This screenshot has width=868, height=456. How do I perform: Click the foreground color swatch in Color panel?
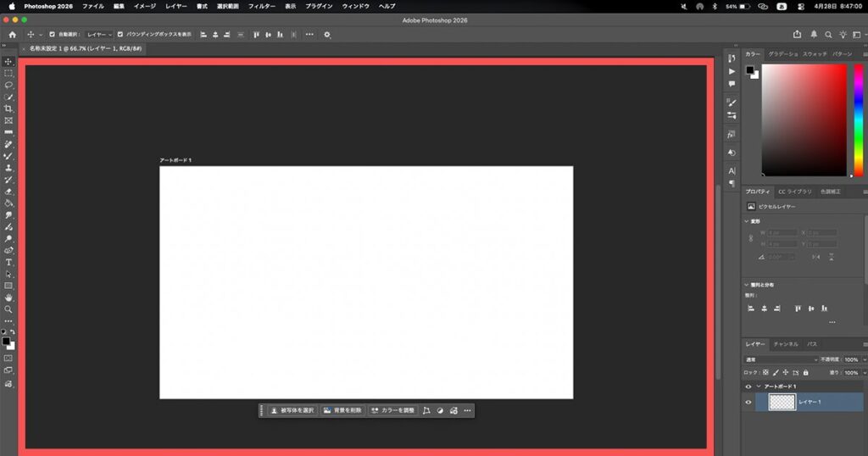(x=749, y=70)
